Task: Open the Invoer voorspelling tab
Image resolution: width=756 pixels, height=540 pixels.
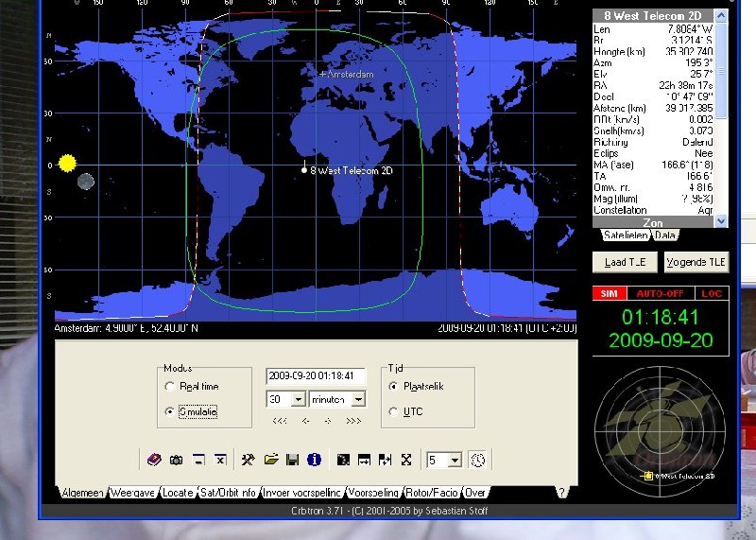Action: [x=301, y=493]
